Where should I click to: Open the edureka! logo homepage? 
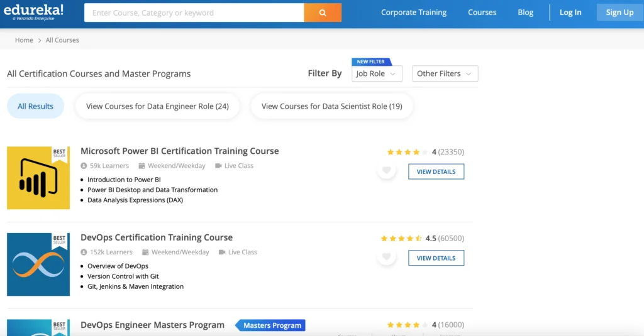point(34,12)
